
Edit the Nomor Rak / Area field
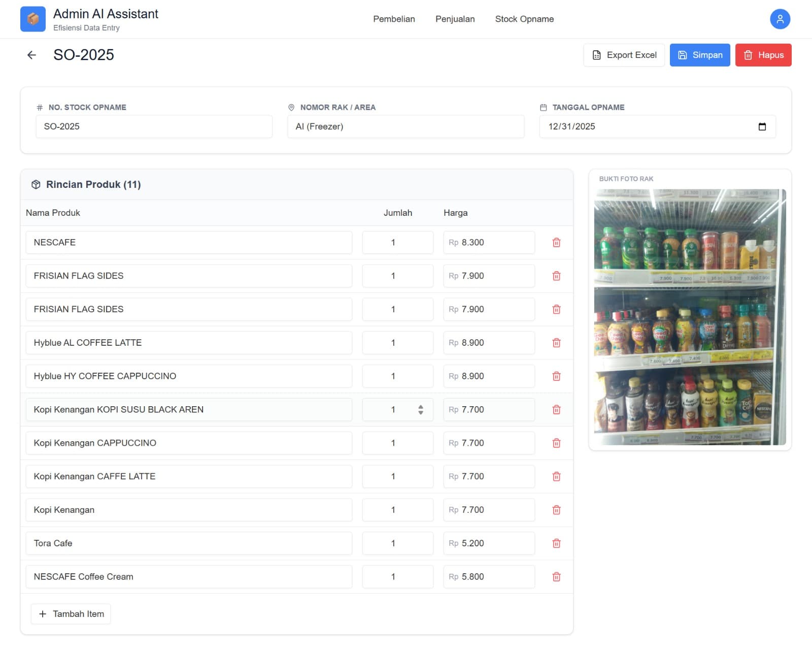pos(405,126)
